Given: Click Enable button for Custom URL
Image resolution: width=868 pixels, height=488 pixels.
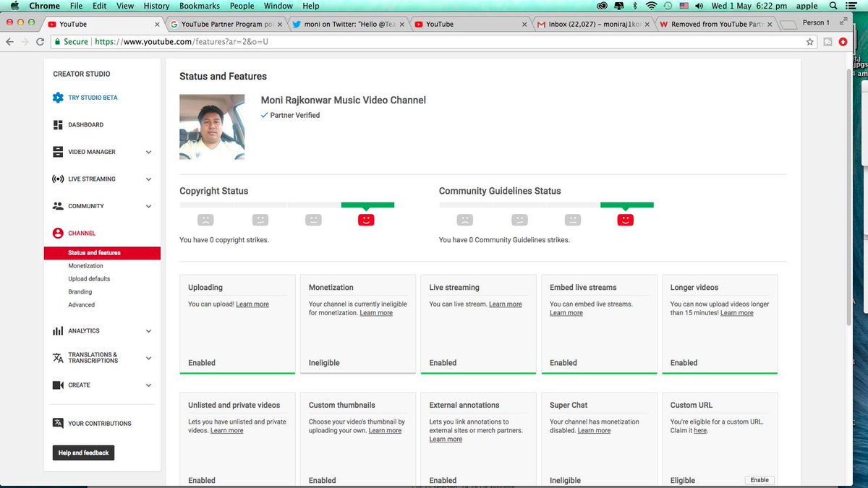Looking at the screenshot, I should click(x=759, y=480).
